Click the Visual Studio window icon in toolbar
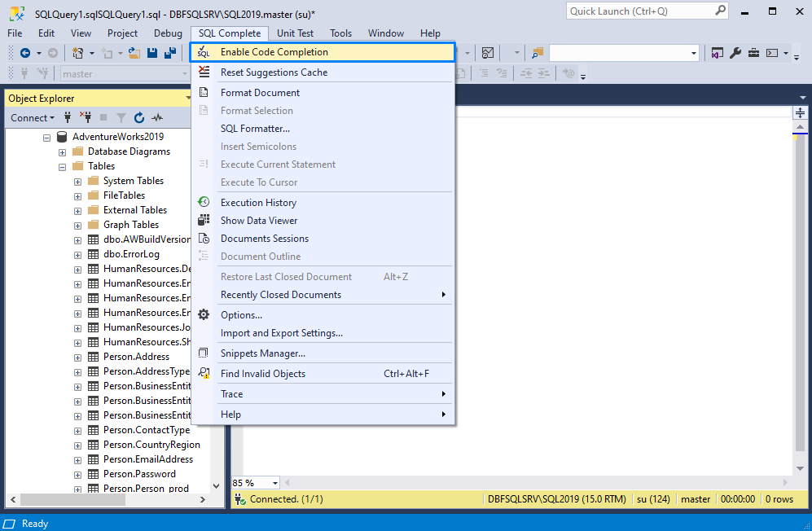Screen dimensions: 812x531 tap(718, 53)
